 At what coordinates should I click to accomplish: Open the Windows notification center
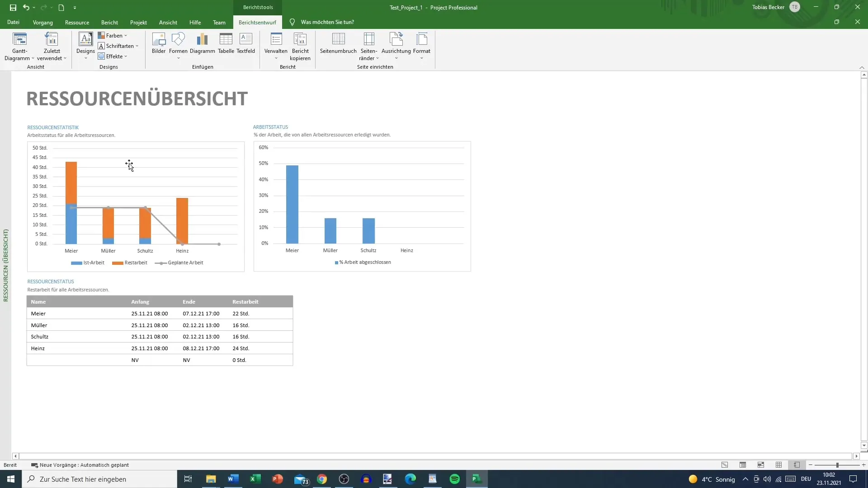point(853,479)
